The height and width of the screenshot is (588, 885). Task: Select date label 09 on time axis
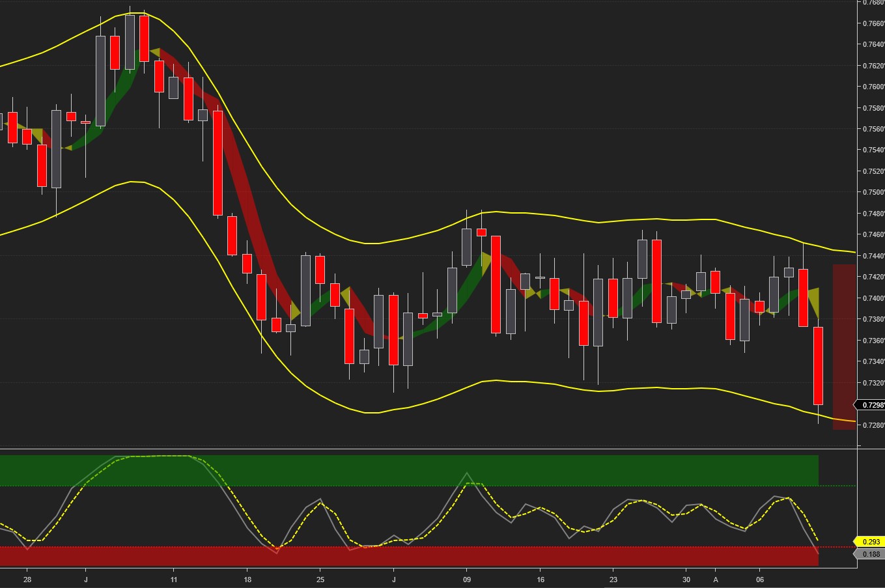(467, 579)
